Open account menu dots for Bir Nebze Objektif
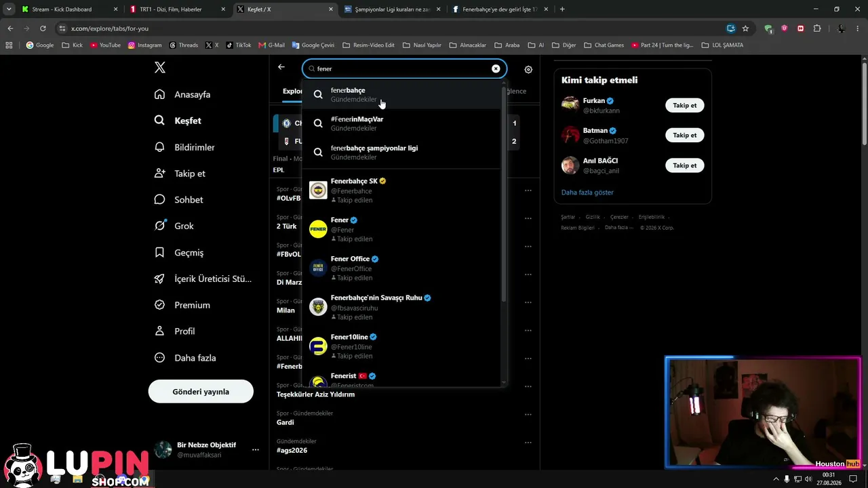The height and width of the screenshot is (488, 868). 256,449
